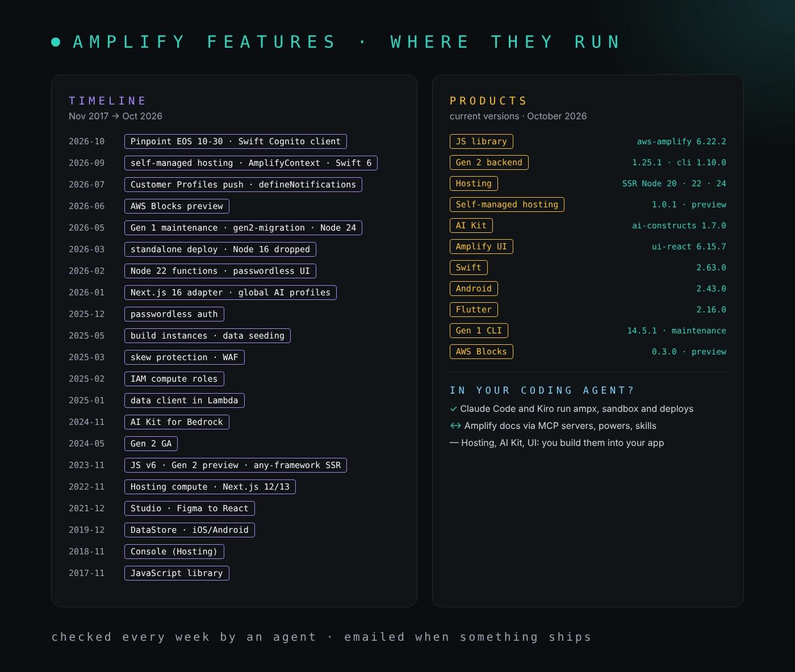Open the standalone deploy · Node 16 dropped entry
This screenshot has height=672, width=795.
coord(220,249)
